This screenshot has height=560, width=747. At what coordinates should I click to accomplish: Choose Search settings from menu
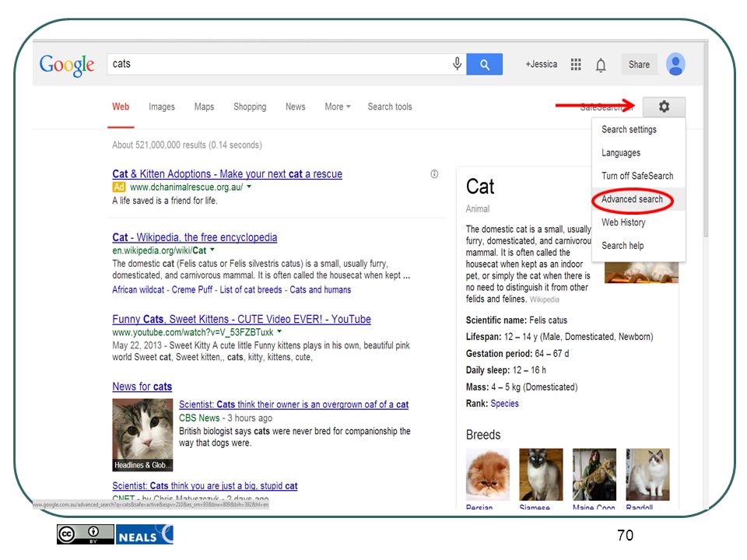point(638,130)
